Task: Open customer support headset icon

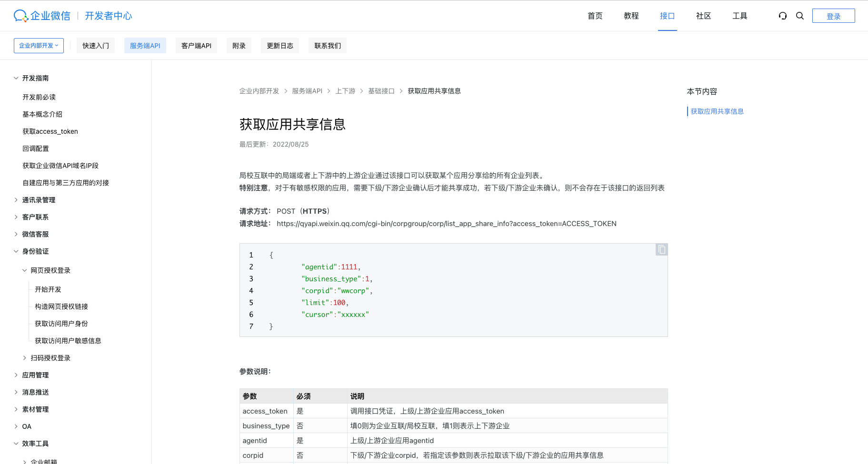Action: pos(783,16)
